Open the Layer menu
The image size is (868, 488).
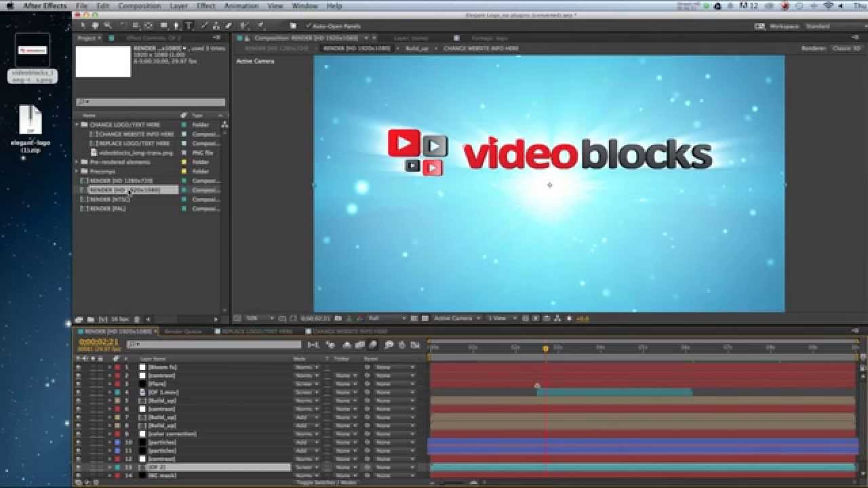tap(178, 5)
